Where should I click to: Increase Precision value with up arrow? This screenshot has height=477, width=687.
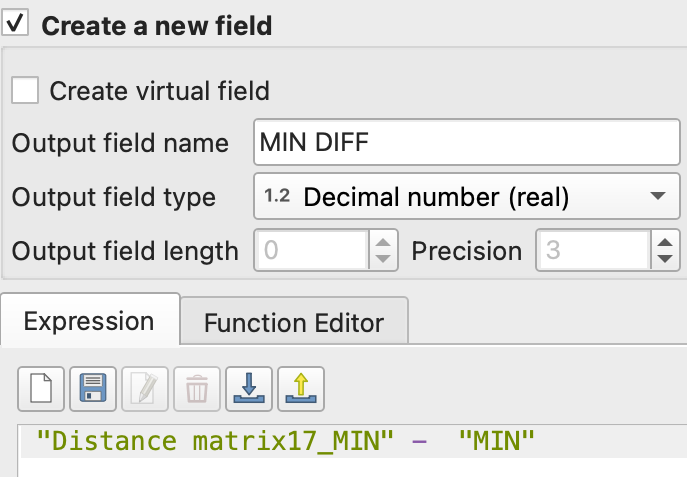click(665, 241)
